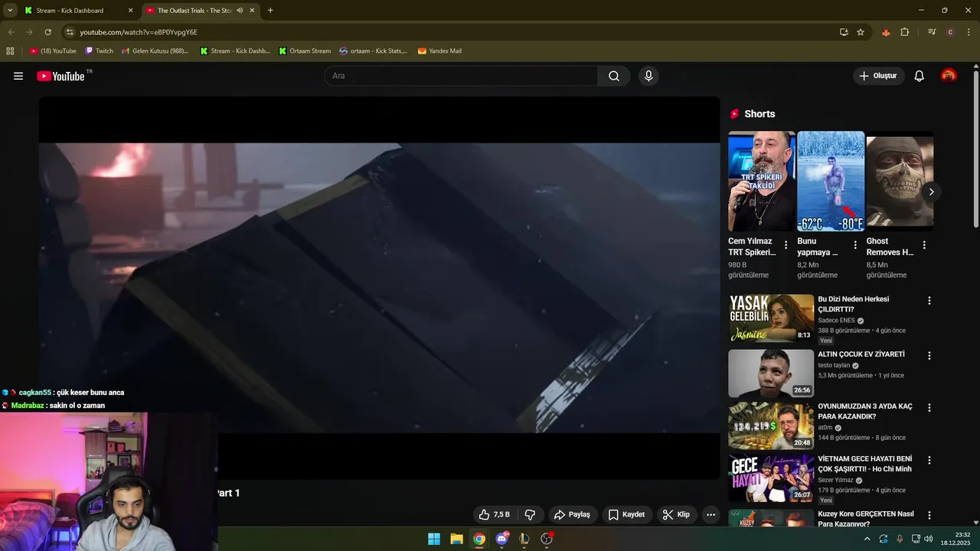Open Chrome tab search dropdown
Image resolution: width=980 pixels, height=551 pixels.
tap(9, 11)
